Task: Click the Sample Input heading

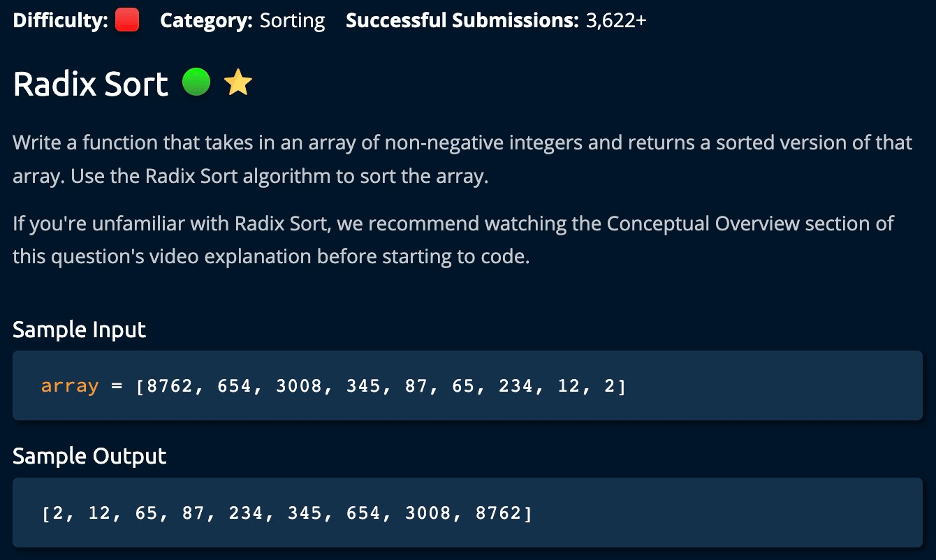Action: 79,329
